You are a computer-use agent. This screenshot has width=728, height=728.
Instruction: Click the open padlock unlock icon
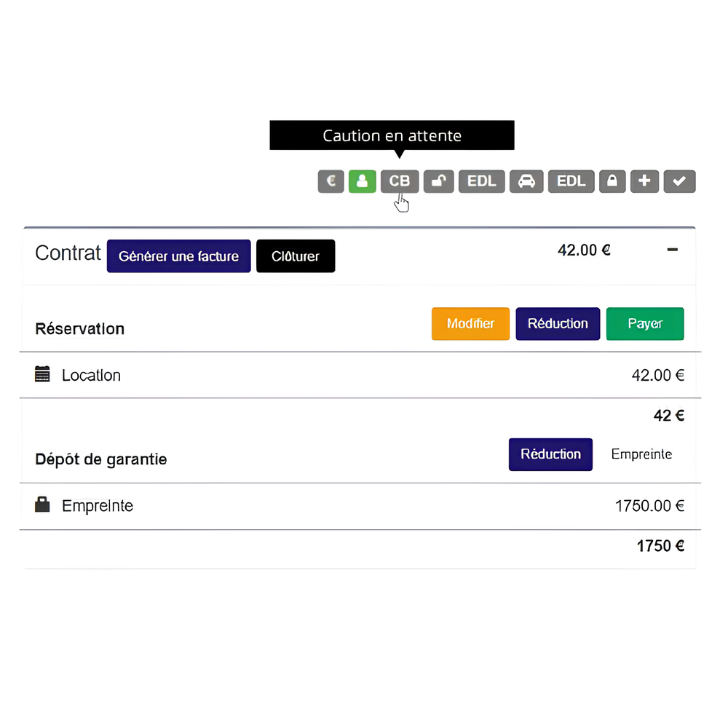(x=438, y=181)
